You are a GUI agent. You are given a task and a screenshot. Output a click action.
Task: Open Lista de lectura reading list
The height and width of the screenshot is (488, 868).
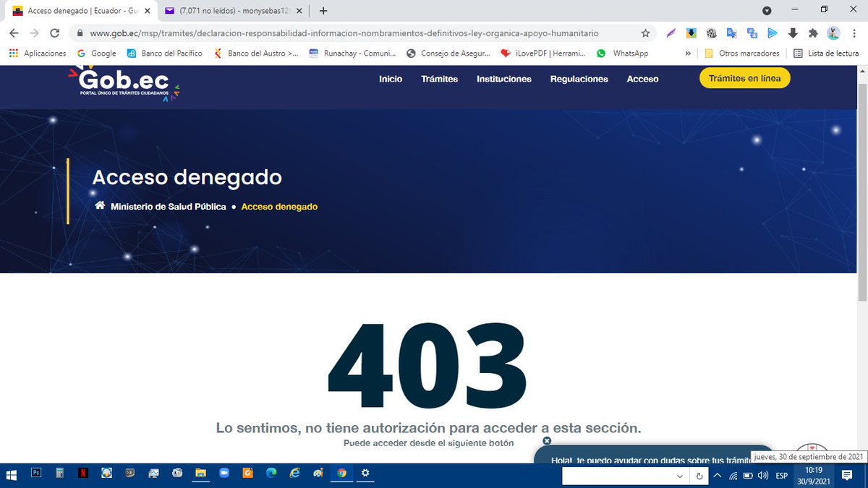[825, 53]
